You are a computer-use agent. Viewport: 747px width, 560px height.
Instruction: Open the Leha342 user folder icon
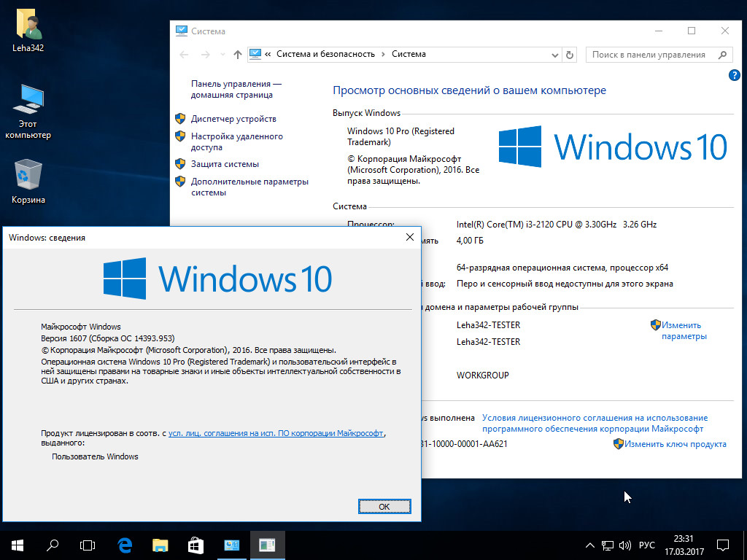tap(28, 30)
